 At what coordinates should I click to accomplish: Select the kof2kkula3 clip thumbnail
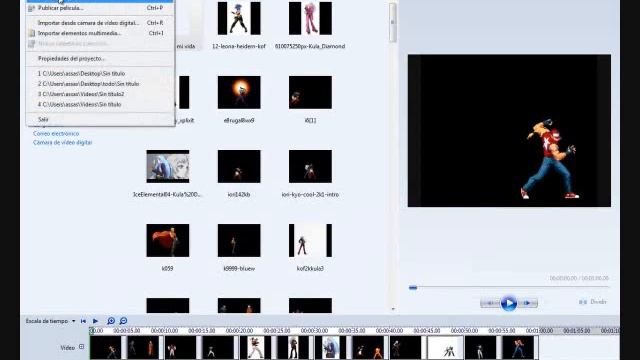click(310, 240)
